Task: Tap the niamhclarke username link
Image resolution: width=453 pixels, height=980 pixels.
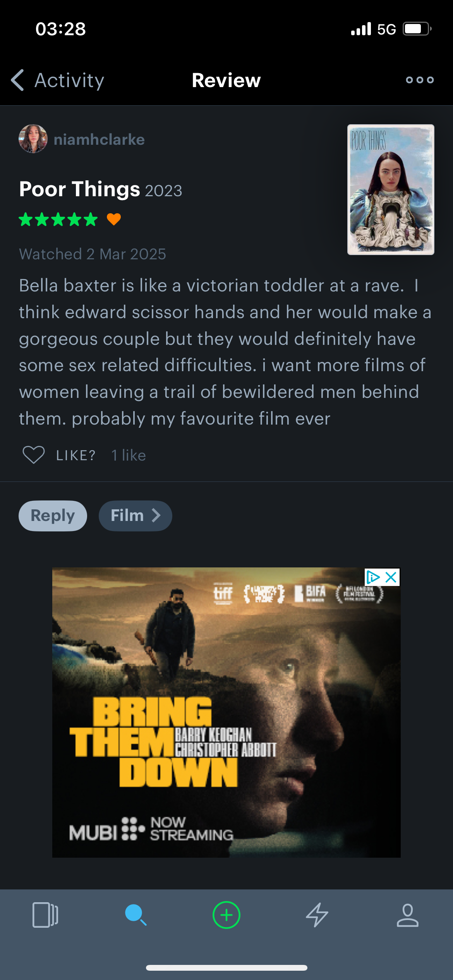Action: pos(99,139)
